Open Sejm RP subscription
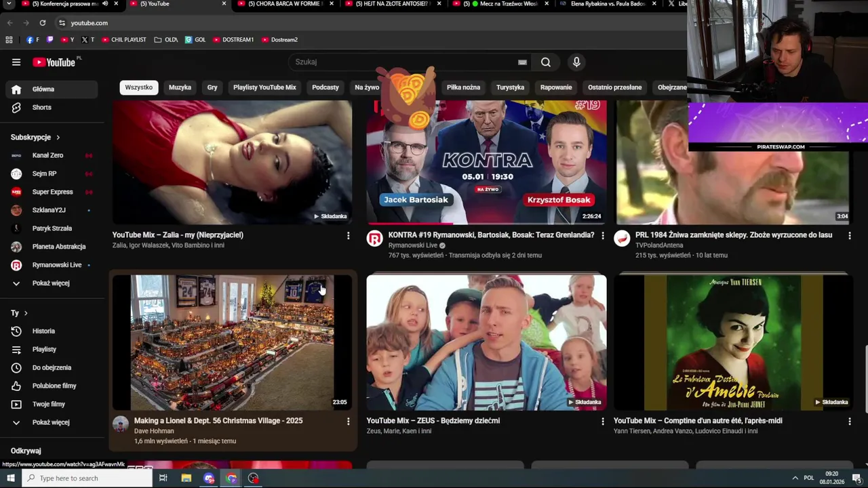868x488 pixels. pos(52,174)
